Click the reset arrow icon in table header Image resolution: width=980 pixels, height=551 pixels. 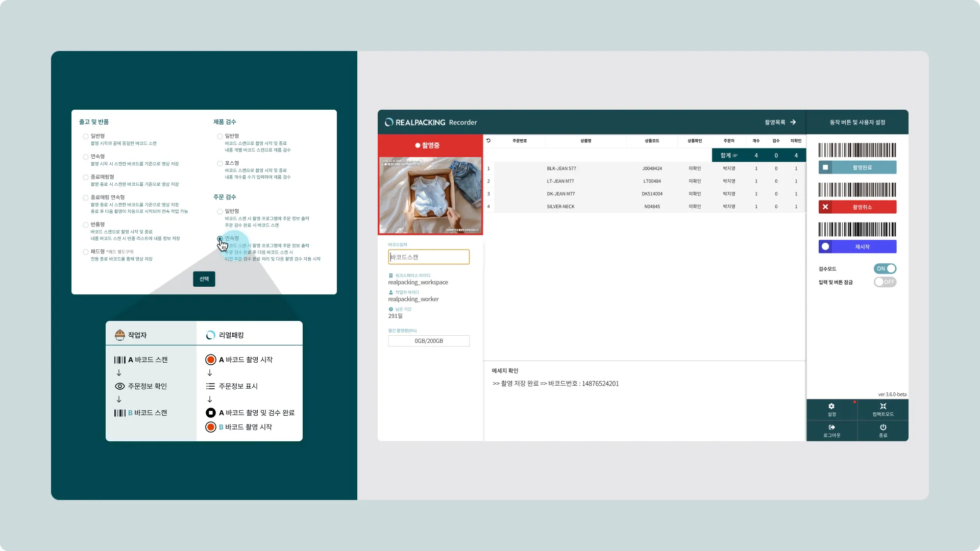click(488, 141)
